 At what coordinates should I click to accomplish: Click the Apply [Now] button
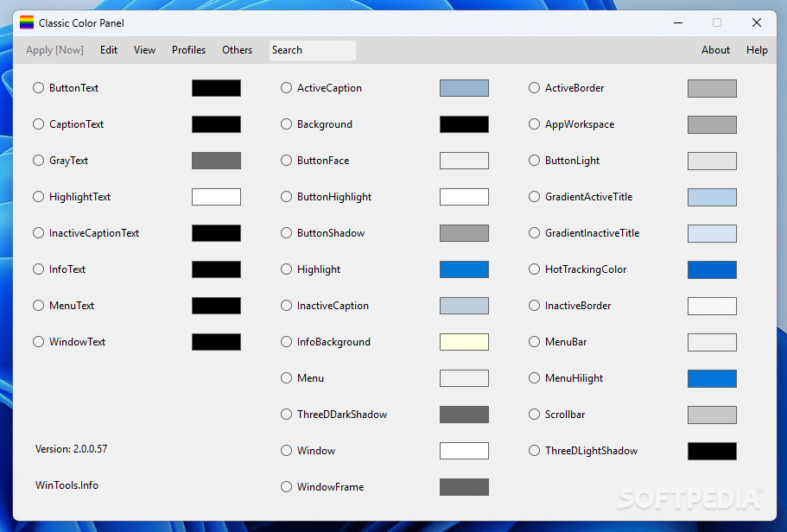(x=54, y=50)
